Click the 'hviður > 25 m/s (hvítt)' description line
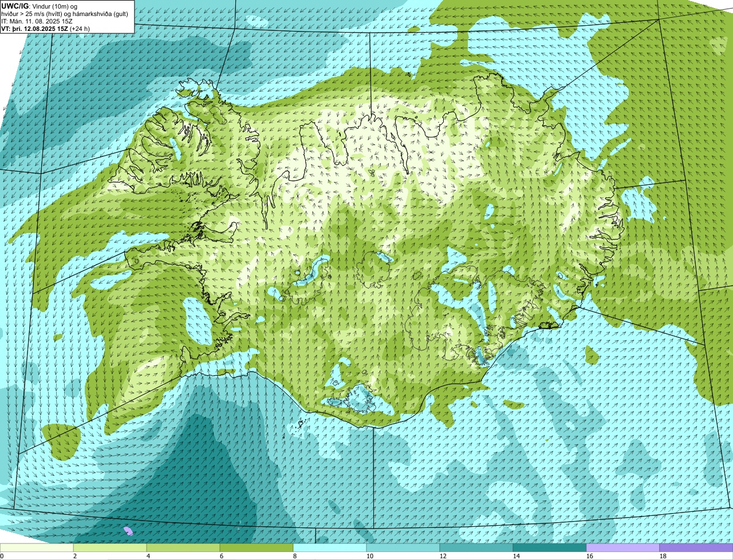Screen dimensions: 733x560 pyautogui.click(x=65, y=13)
